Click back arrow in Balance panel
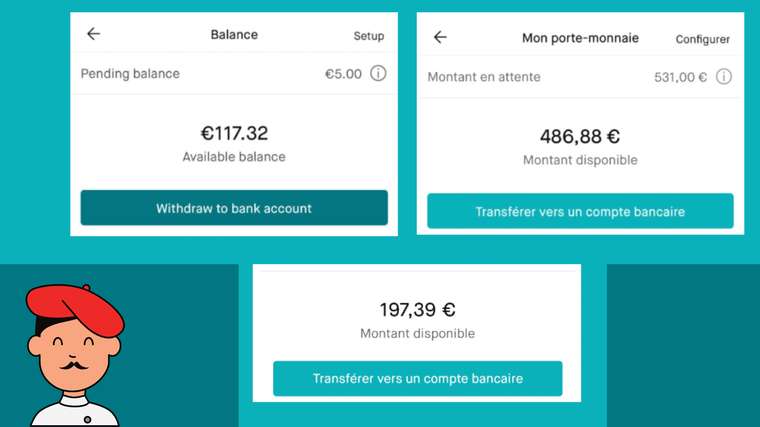Viewport: 760px width, 427px height. pos(94,34)
